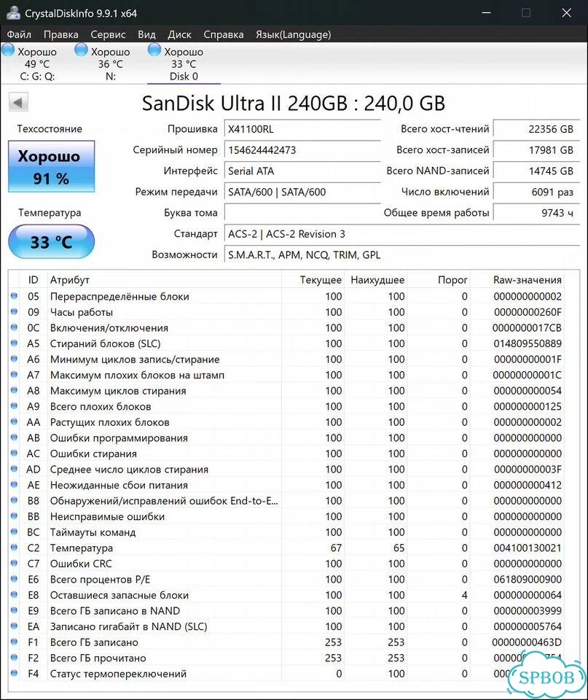The height and width of the screenshot is (700, 588).
Task: Click the host writes value 17981 GB
Action: 537,150
